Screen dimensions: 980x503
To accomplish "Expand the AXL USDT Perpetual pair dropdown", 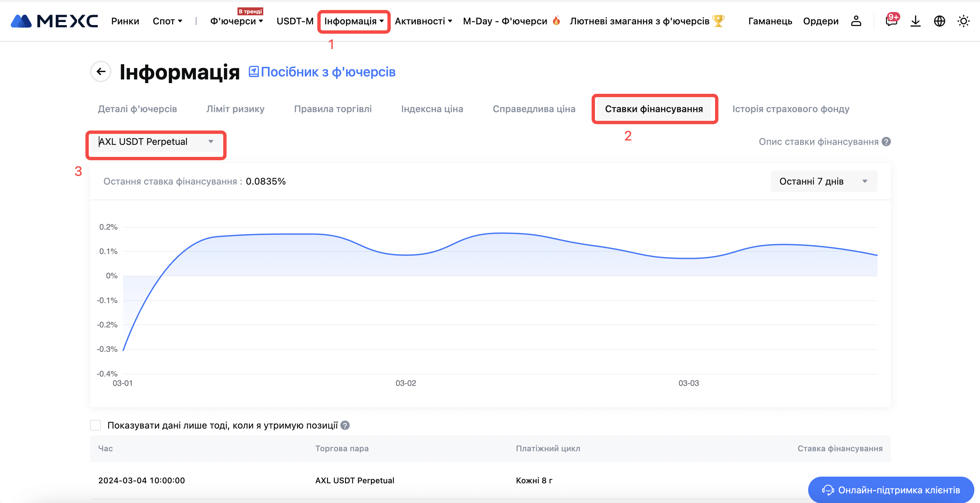I will [156, 142].
